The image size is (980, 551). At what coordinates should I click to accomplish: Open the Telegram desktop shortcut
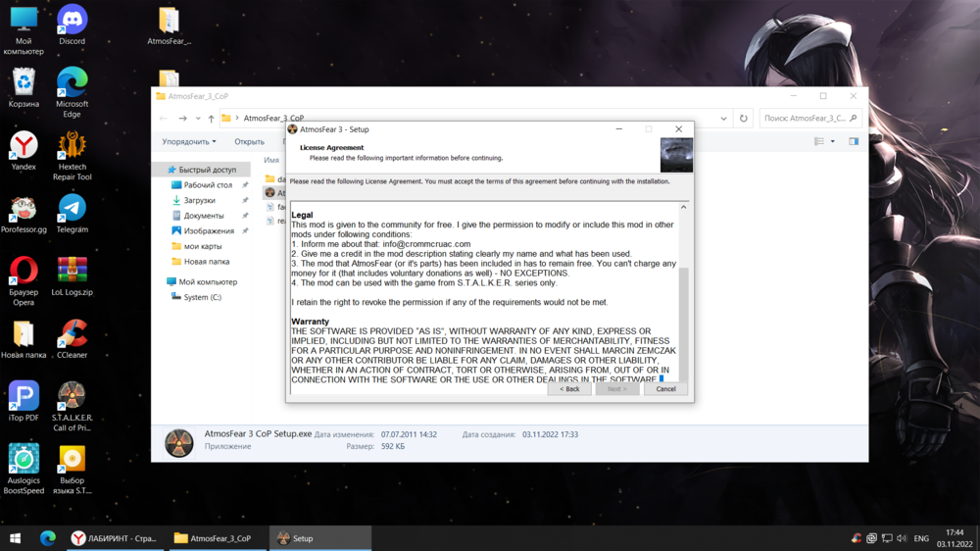click(x=72, y=213)
